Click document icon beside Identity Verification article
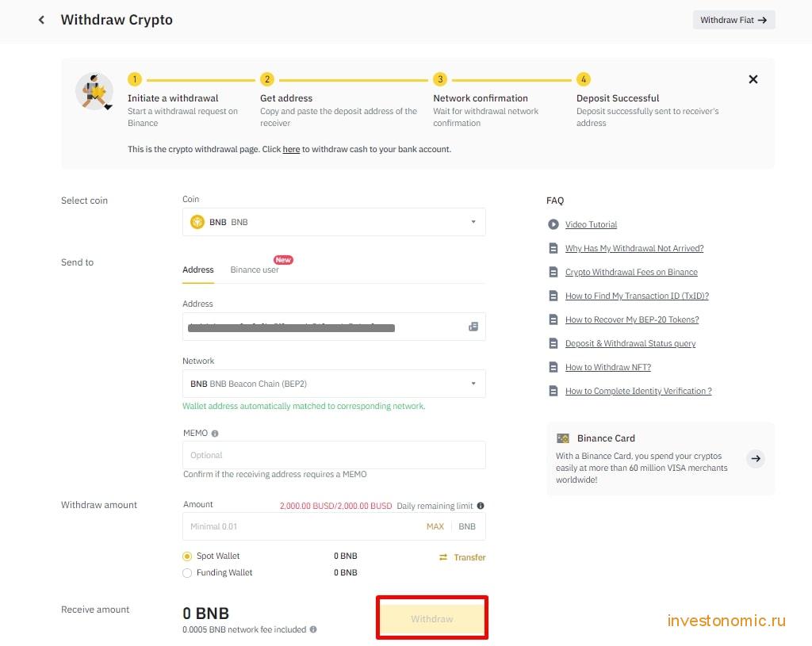The image size is (812, 646). coord(553,392)
